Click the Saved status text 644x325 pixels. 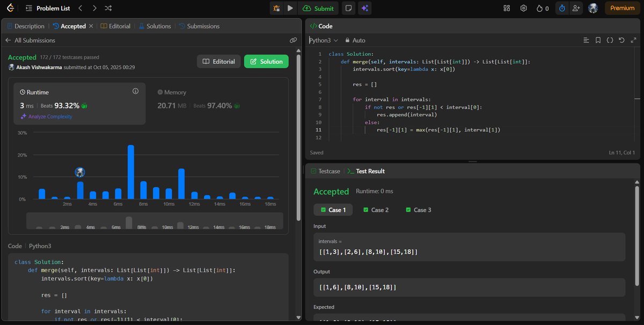coord(317,153)
